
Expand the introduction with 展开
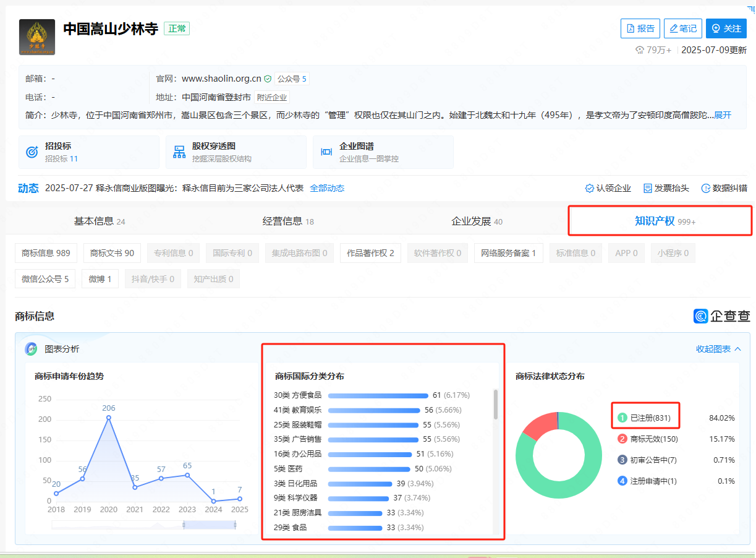[723, 115]
